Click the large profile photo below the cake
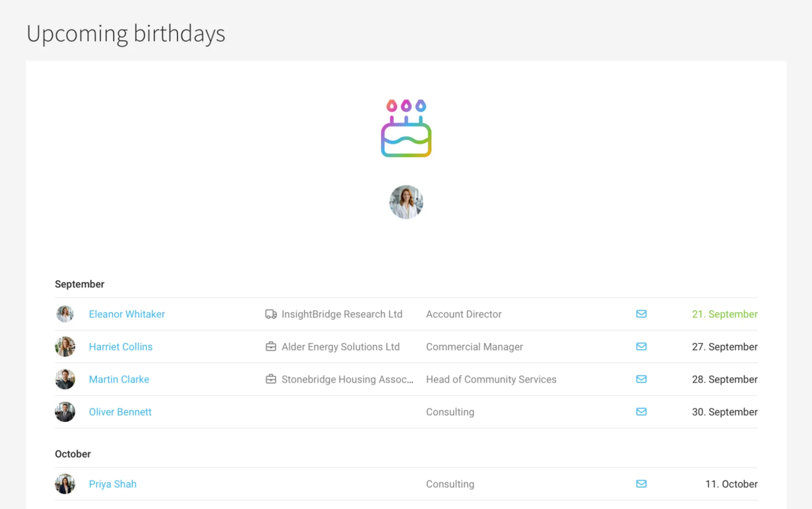The image size is (812, 509). point(406,202)
